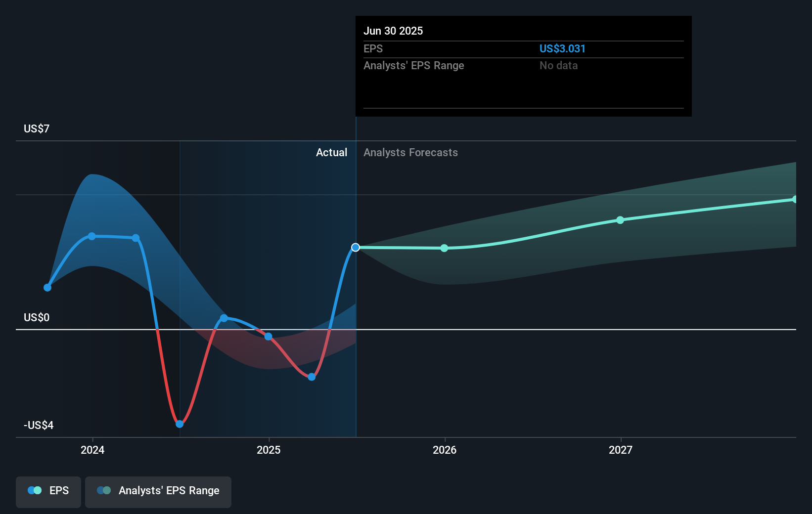Click the 2026 x-axis label
This screenshot has height=514, width=812.
[445, 450]
